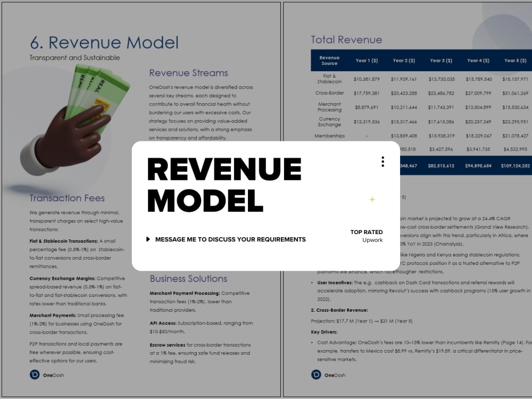Click the 'Revenue Source' column header
Image resolution: width=532 pixels, height=399 pixels.
click(329, 61)
